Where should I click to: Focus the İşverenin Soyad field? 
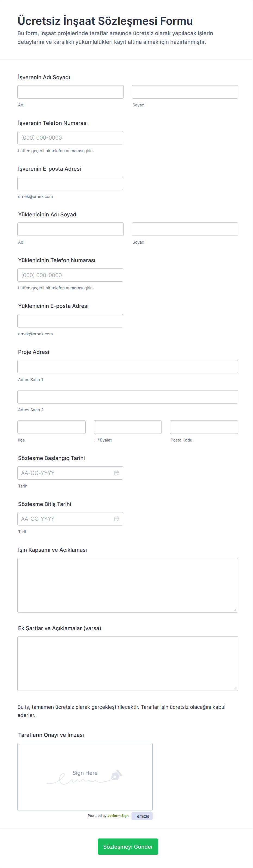[185, 92]
